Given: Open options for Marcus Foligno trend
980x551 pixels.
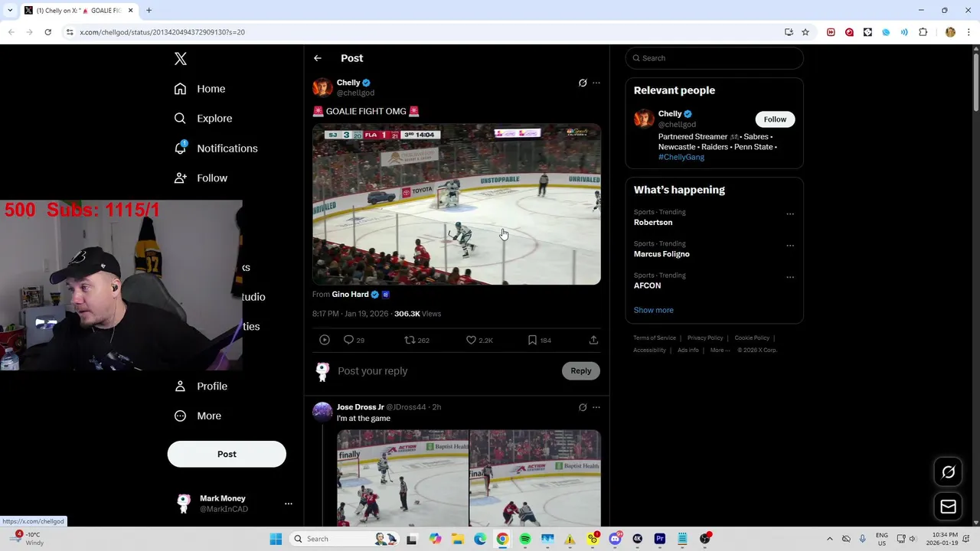Looking at the screenshot, I should (x=790, y=246).
